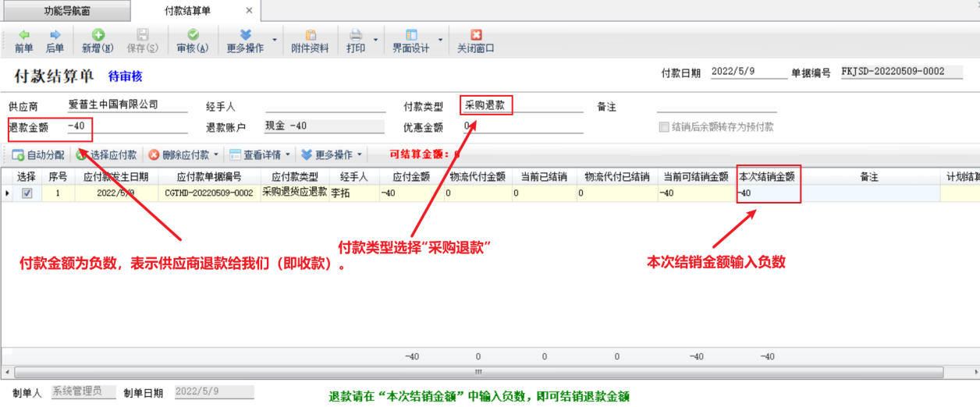Expand the 更多操作 toolbar dropdown arrow

pyautogui.click(x=274, y=40)
